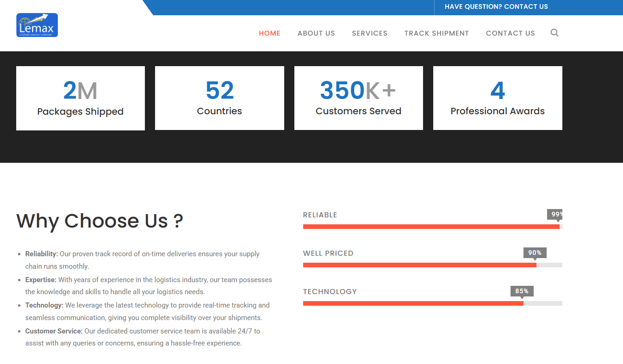Click the 85% tooltip badge
The height and width of the screenshot is (364, 623).
click(x=522, y=291)
